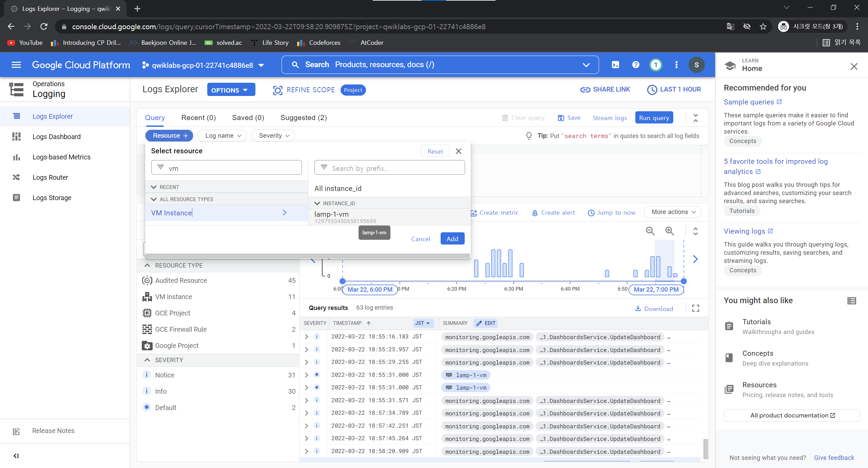Collapse the RESOURCE TYPE section

[x=147, y=265]
